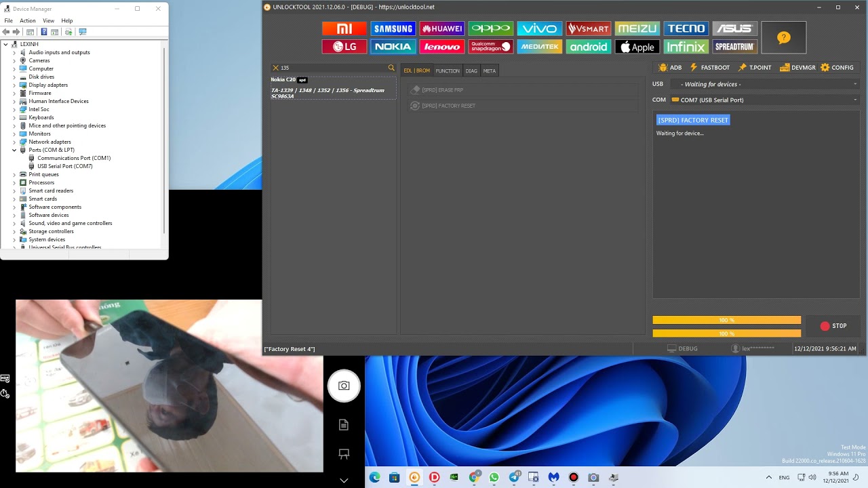Viewport: 868px width, 488px height.
Task: Select the LG brand logo
Action: (344, 47)
